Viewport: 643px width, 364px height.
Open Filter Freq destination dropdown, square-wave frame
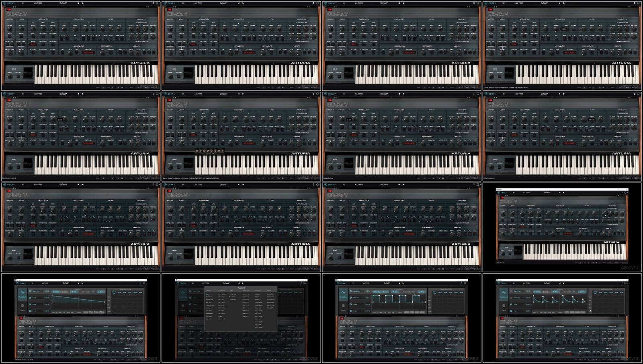tap(358, 298)
